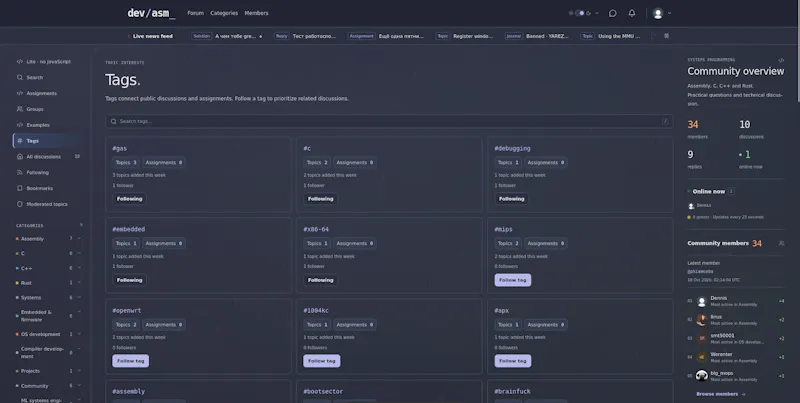Open the #assembly tag title
Viewport: 800px width, 403px height.
[x=129, y=391]
